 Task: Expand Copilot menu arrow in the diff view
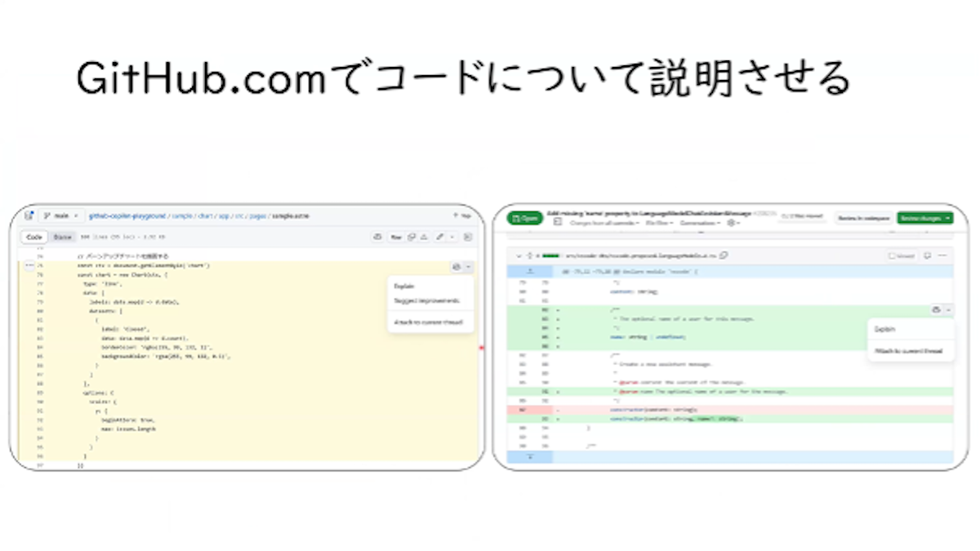point(947,309)
